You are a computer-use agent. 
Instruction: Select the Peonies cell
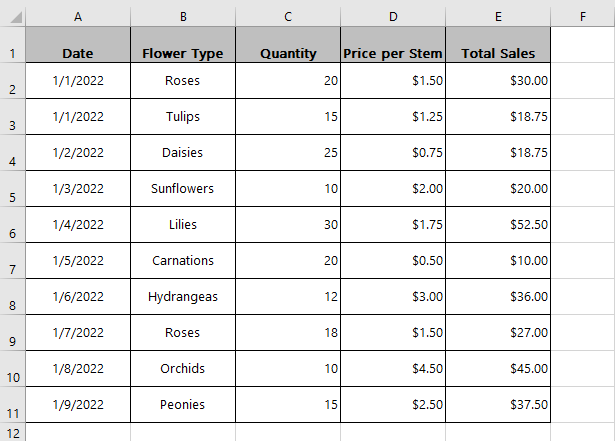(183, 405)
